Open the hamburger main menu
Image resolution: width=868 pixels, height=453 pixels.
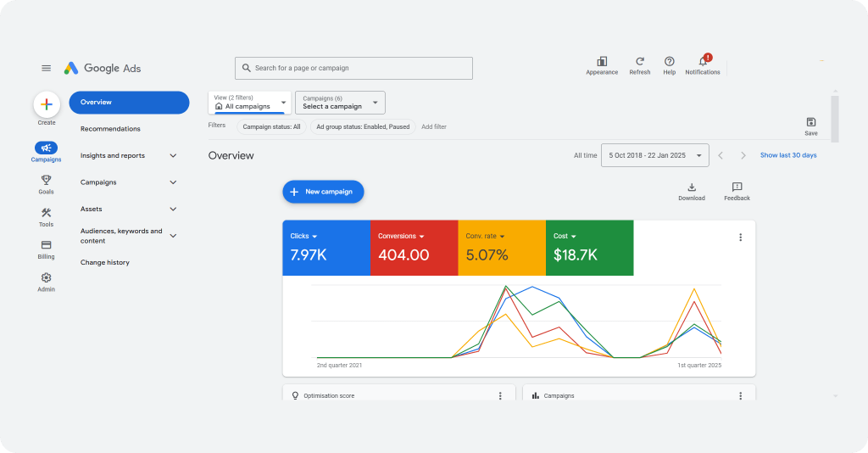(47, 68)
